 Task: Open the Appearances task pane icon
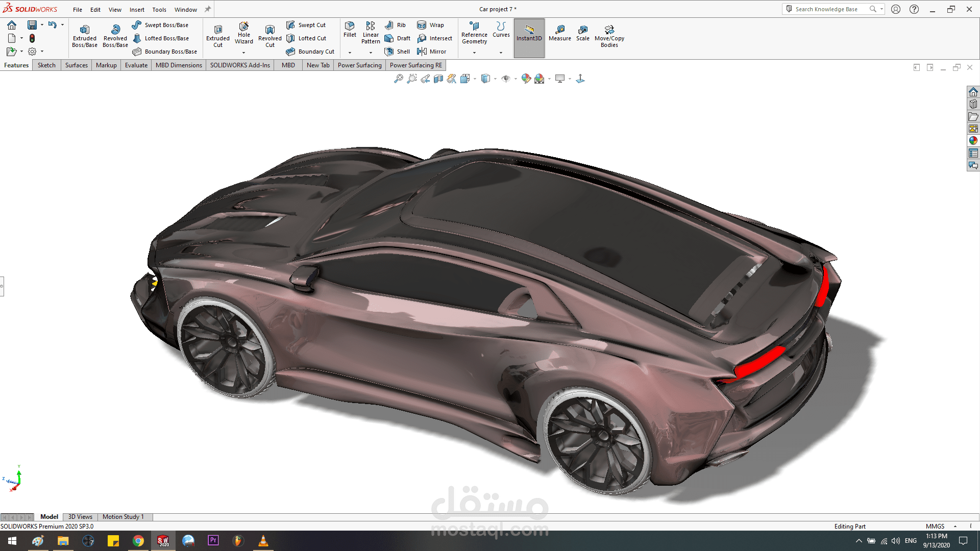click(x=973, y=141)
